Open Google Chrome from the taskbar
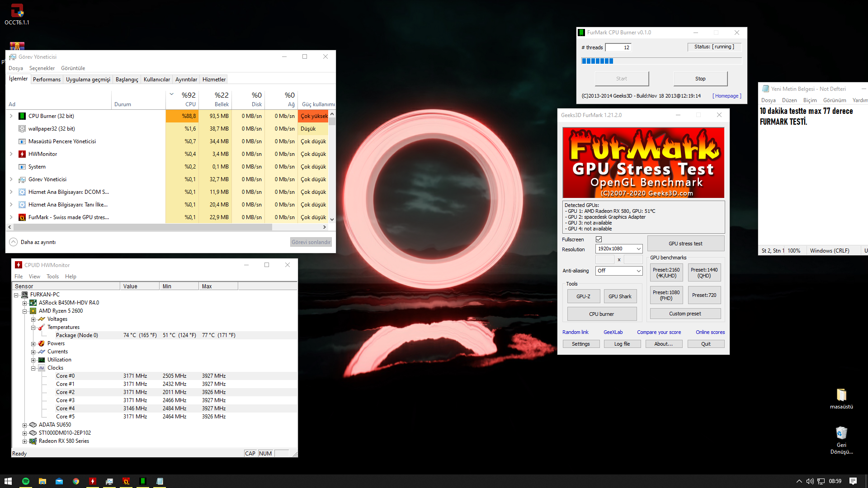The image size is (868, 488). [x=76, y=481]
